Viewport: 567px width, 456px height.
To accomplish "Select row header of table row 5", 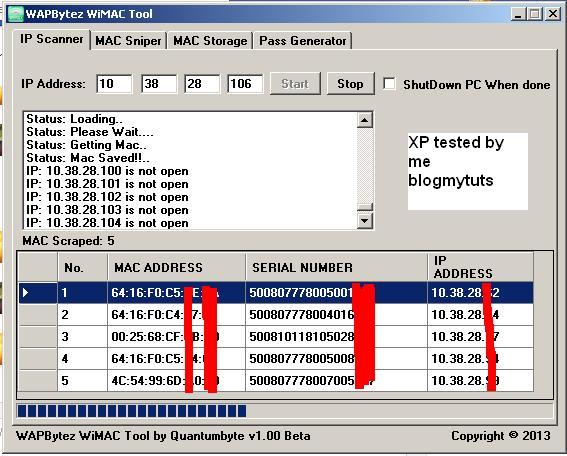I will 38,380.
